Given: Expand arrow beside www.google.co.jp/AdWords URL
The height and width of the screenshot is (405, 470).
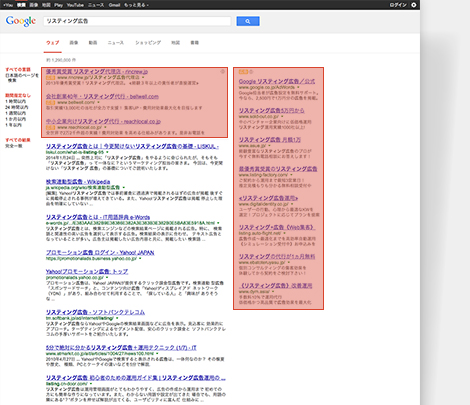Looking at the screenshot, I should (298, 87).
